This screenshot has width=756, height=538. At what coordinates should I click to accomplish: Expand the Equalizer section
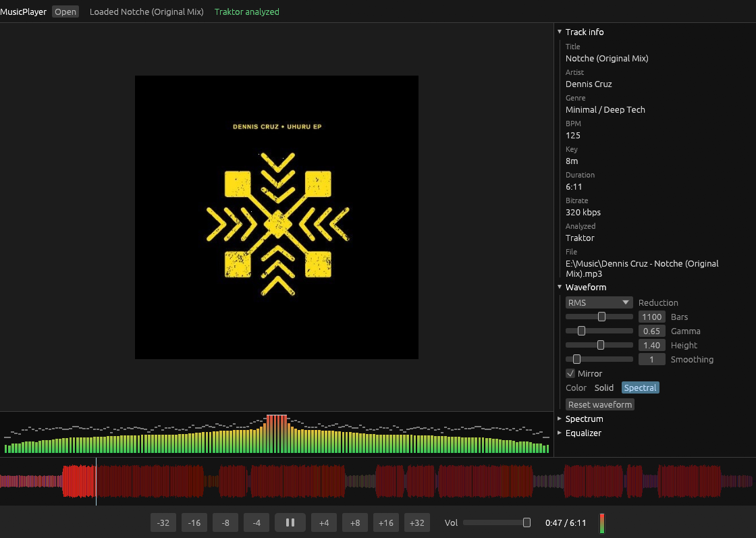pyautogui.click(x=560, y=433)
